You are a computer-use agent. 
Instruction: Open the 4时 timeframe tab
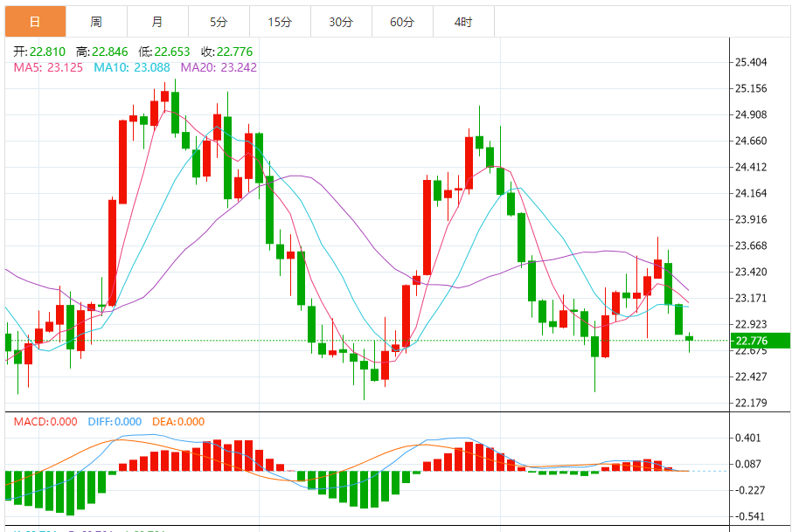[463, 22]
